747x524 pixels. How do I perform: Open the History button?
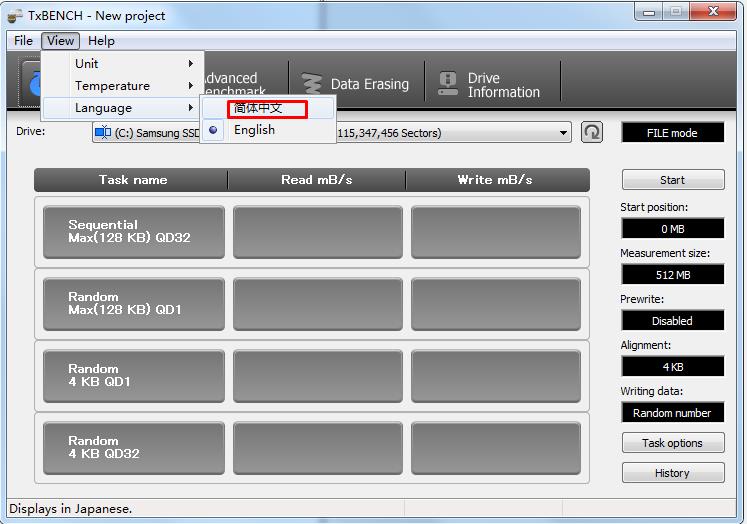coord(672,473)
